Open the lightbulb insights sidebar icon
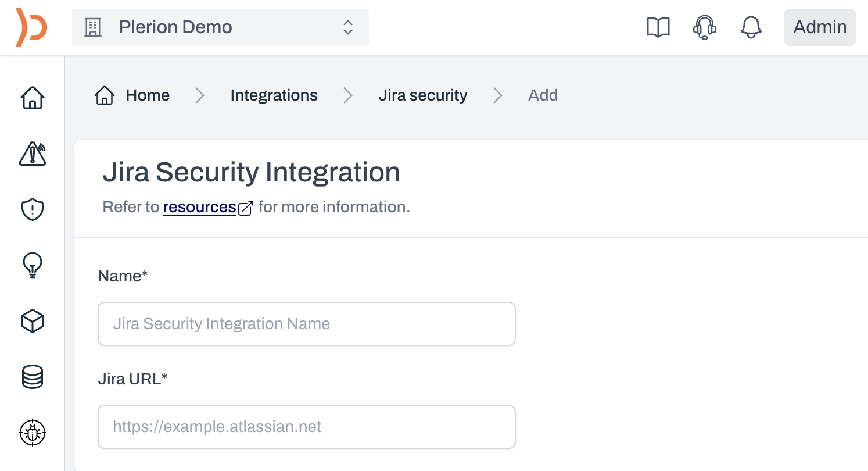 (x=33, y=265)
